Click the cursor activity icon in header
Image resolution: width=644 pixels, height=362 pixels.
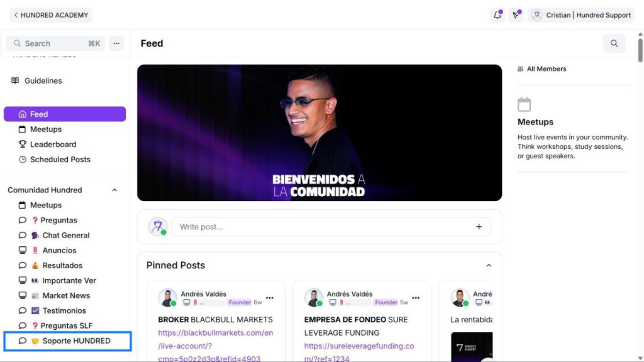tap(516, 15)
